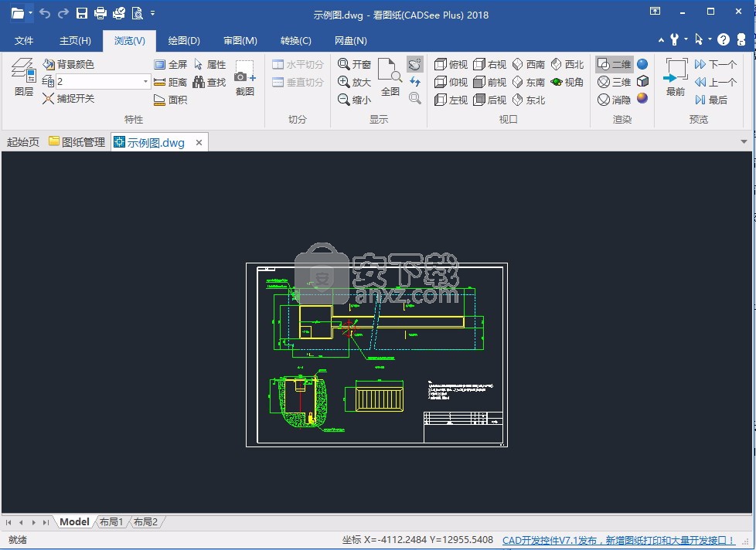Switch to 仰视 bottom view

point(451,82)
